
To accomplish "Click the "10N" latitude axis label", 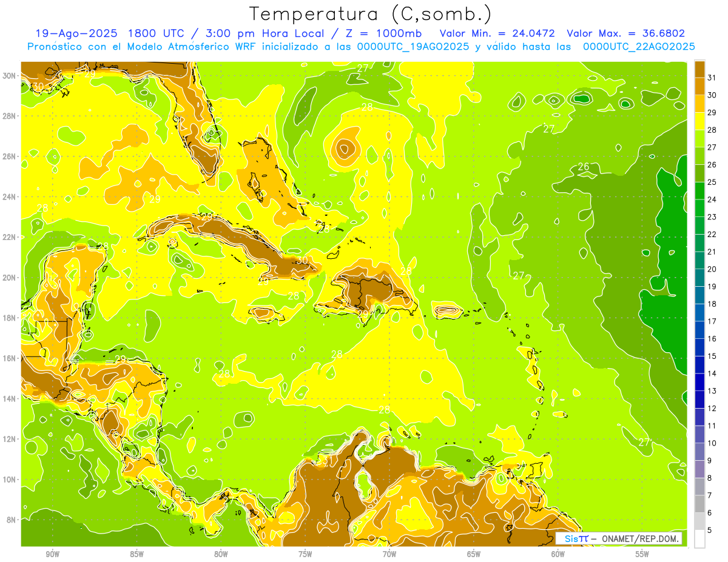I will pos(9,479).
